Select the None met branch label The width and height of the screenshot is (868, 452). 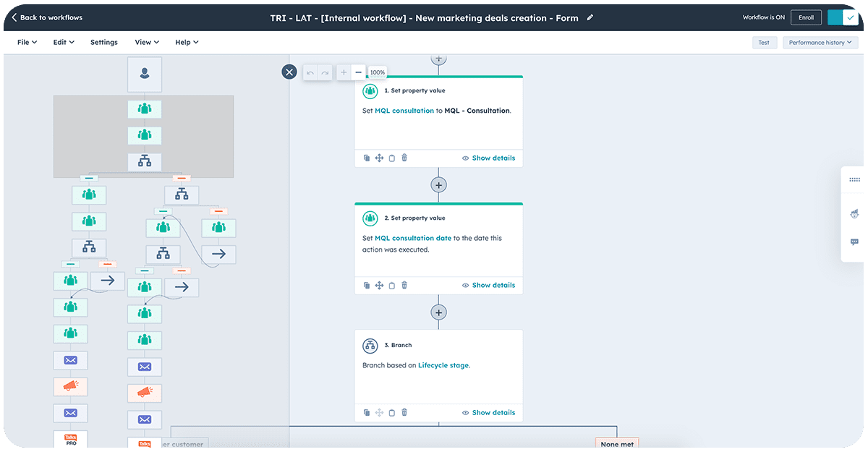pos(618,443)
